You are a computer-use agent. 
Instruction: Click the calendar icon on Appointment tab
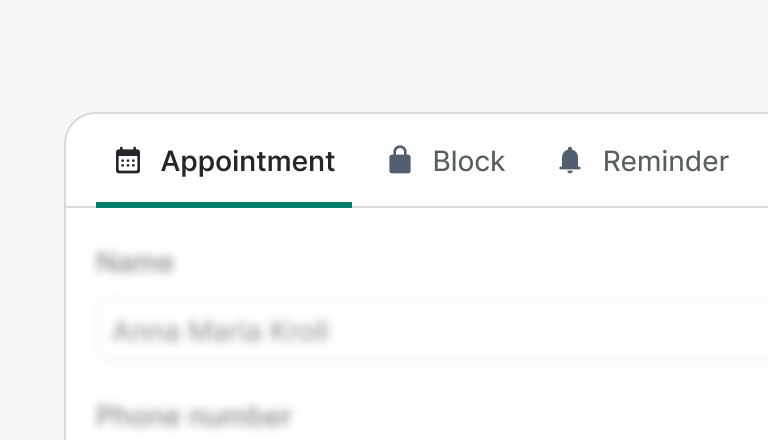click(x=128, y=161)
